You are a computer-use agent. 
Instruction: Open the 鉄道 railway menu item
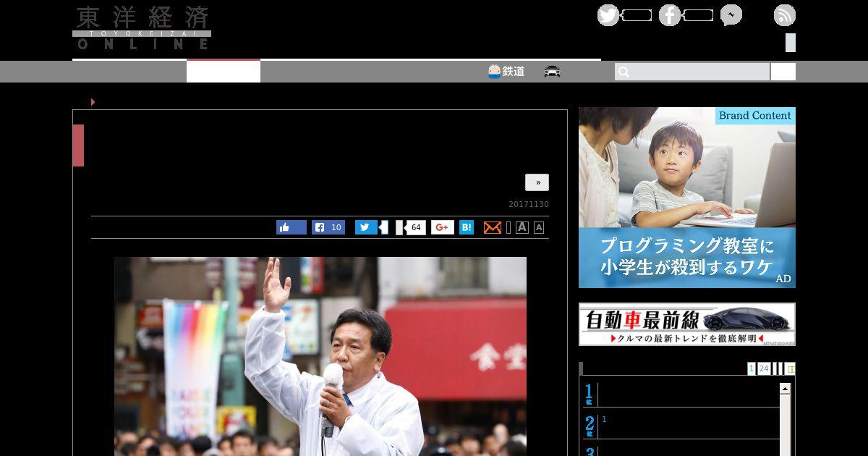(506, 72)
